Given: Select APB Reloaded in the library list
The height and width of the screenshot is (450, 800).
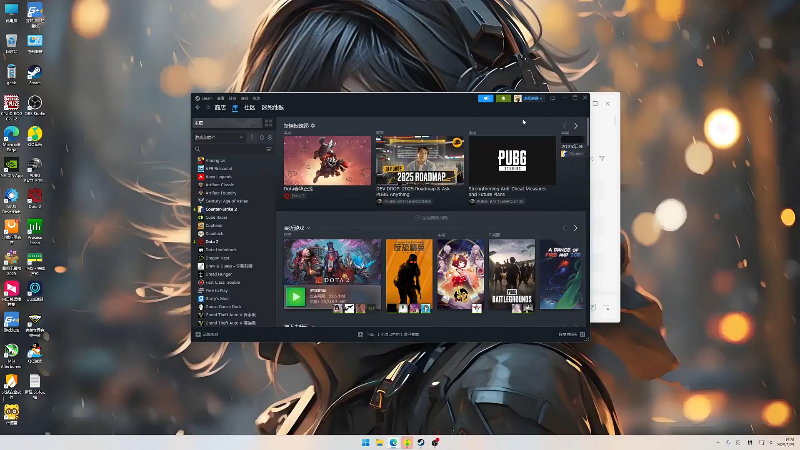Looking at the screenshot, I should pyautogui.click(x=219, y=168).
